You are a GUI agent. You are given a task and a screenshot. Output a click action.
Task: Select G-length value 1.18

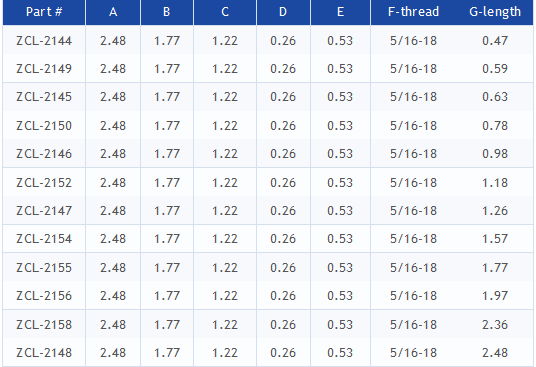495,183
